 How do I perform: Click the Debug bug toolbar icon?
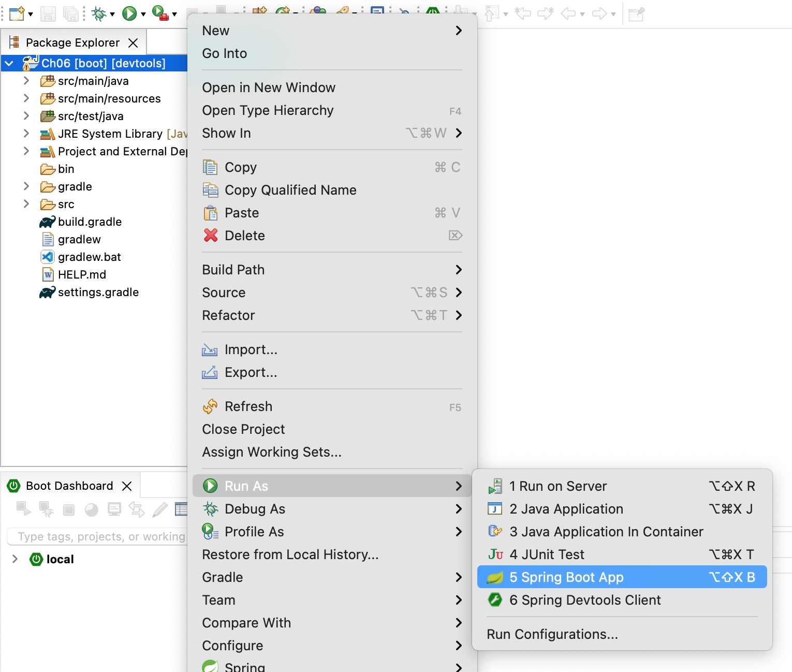[x=98, y=13]
